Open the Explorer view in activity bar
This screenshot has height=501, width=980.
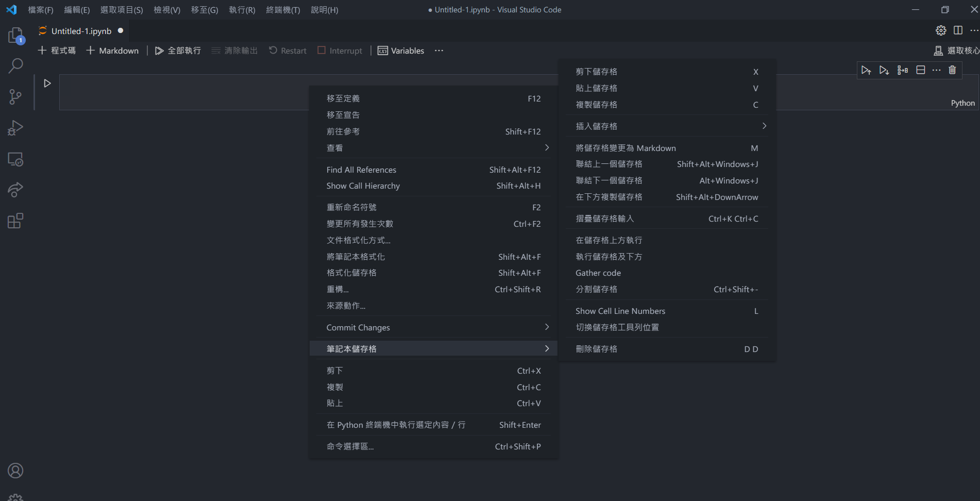coord(15,36)
